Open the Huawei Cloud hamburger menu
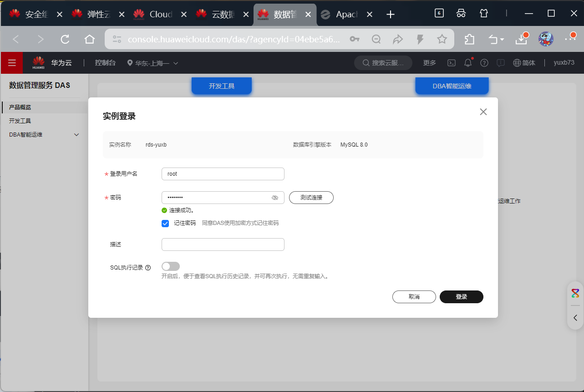Screen dimensions: 584x392 pyautogui.click(x=12, y=63)
